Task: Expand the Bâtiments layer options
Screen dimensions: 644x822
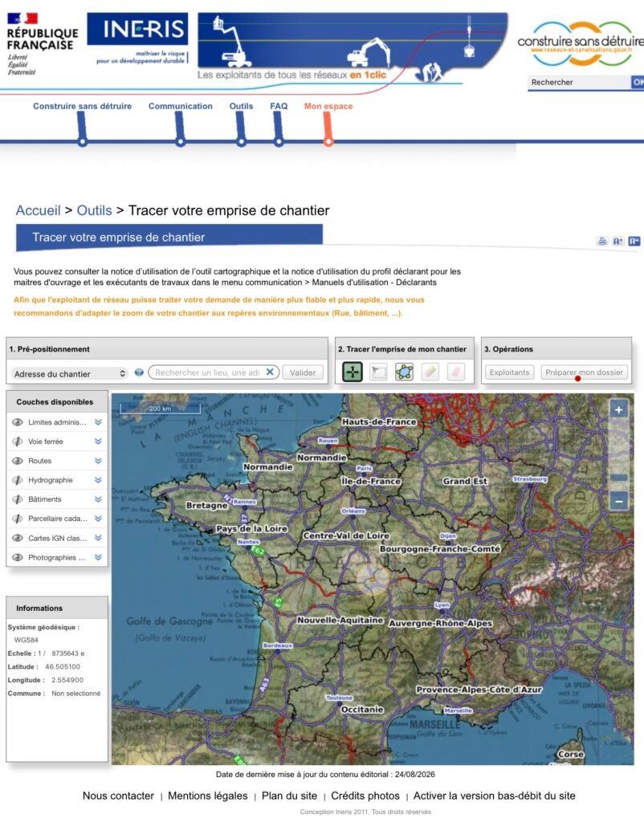Action: pyautogui.click(x=98, y=499)
